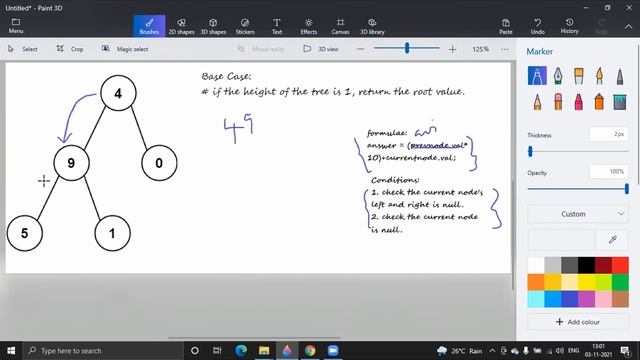
Task: Click the zoom in plus button
Action: coord(452,49)
